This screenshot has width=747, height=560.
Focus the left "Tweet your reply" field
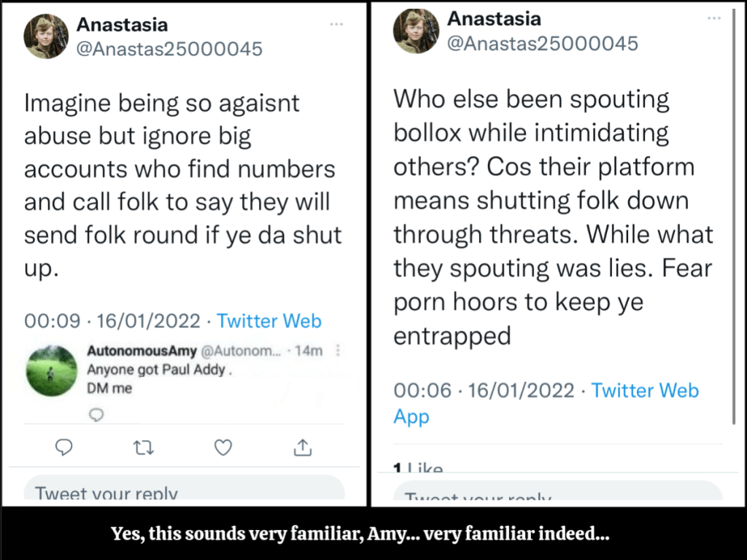(x=184, y=491)
